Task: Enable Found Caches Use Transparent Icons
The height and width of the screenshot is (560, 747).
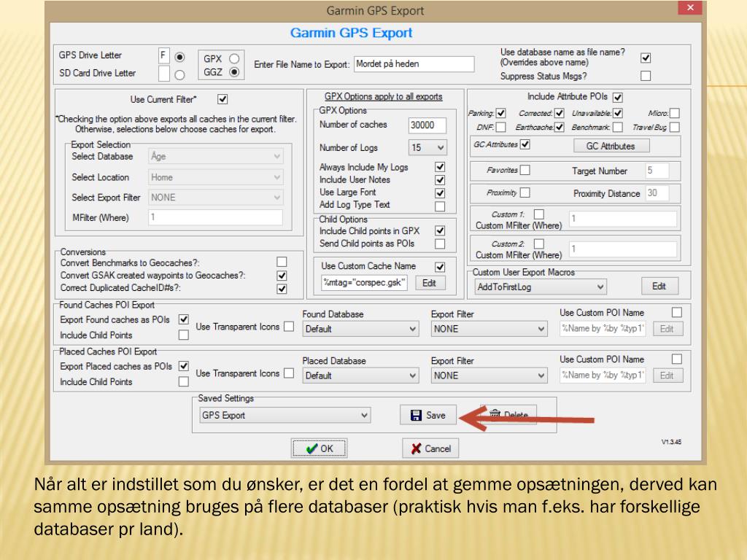Action: [289, 326]
